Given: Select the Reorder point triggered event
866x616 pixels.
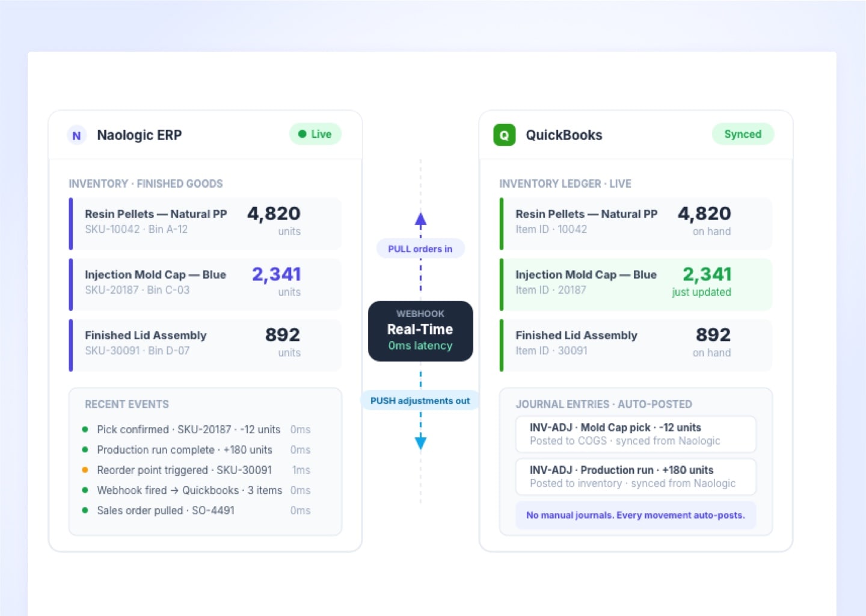Looking at the screenshot, I should pyautogui.click(x=197, y=470).
